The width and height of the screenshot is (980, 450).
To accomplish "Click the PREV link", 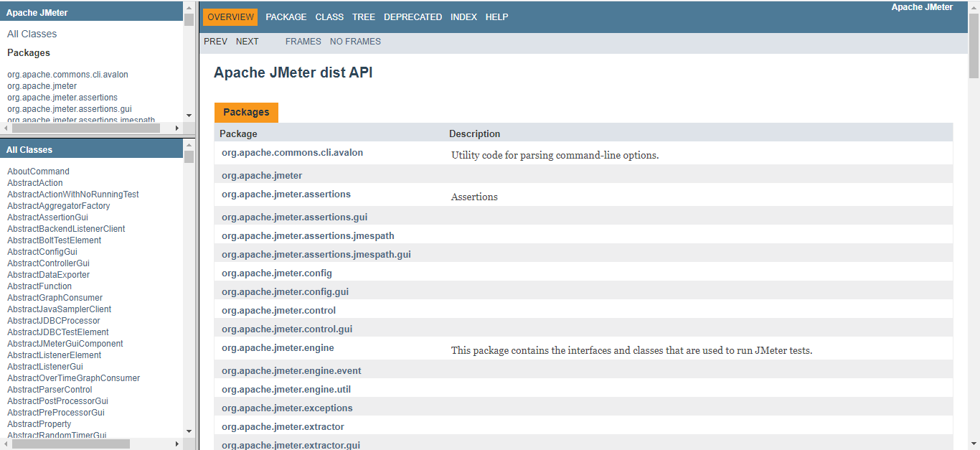I will pyautogui.click(x=215, y=42).
